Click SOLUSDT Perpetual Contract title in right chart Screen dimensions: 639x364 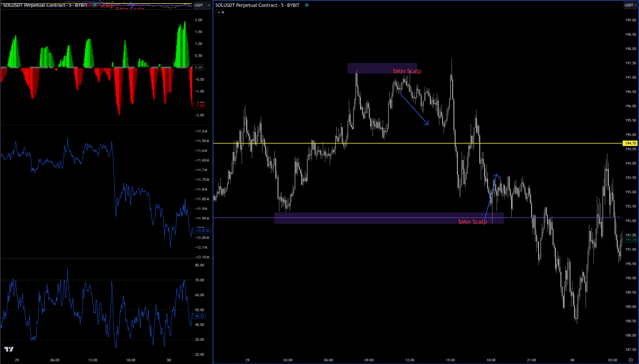(257, 5)
